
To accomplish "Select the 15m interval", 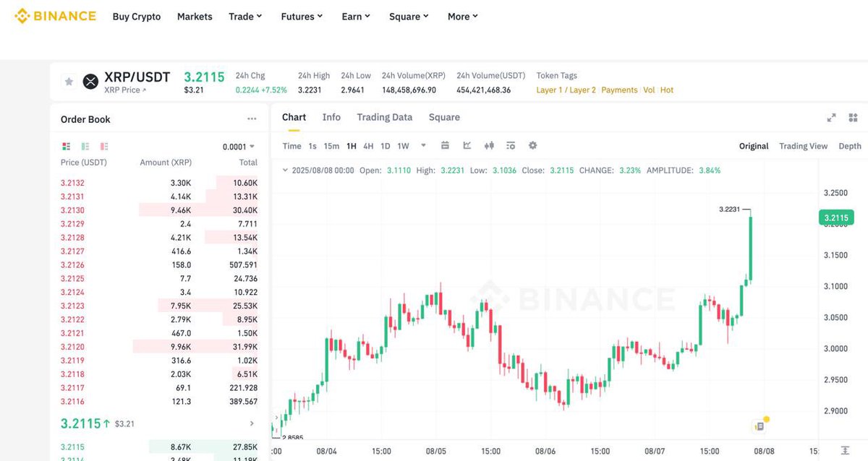I will 331,146.
